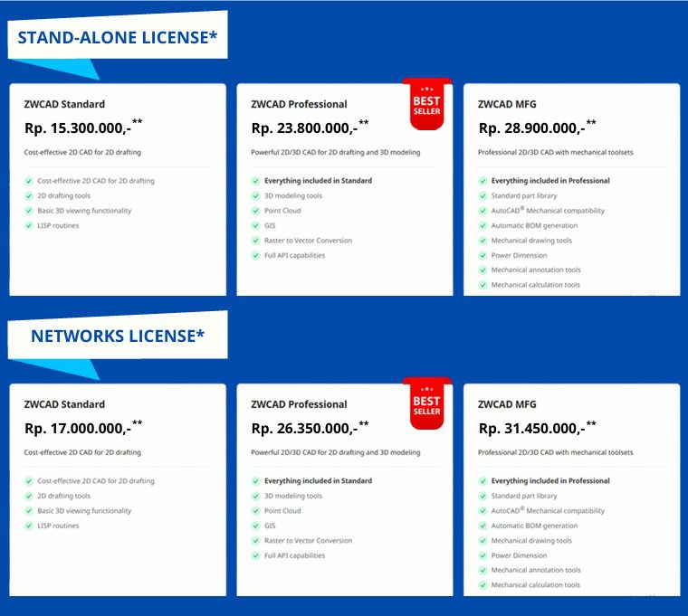Click 'AutoCAD Mechanical compatibility' text in Networks MFG
This screenshot has height=616, width=688.
[x=548, y=511]
